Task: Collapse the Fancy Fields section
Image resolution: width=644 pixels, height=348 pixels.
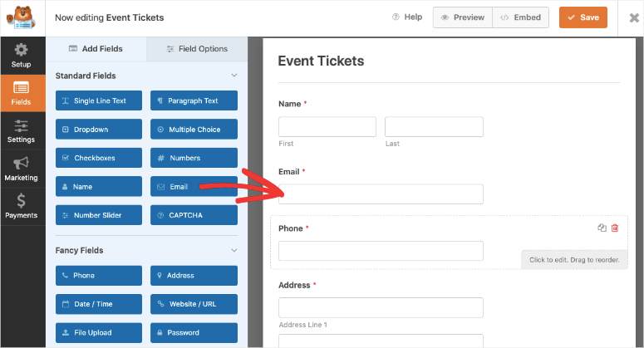Action: [x=234, y=250]
